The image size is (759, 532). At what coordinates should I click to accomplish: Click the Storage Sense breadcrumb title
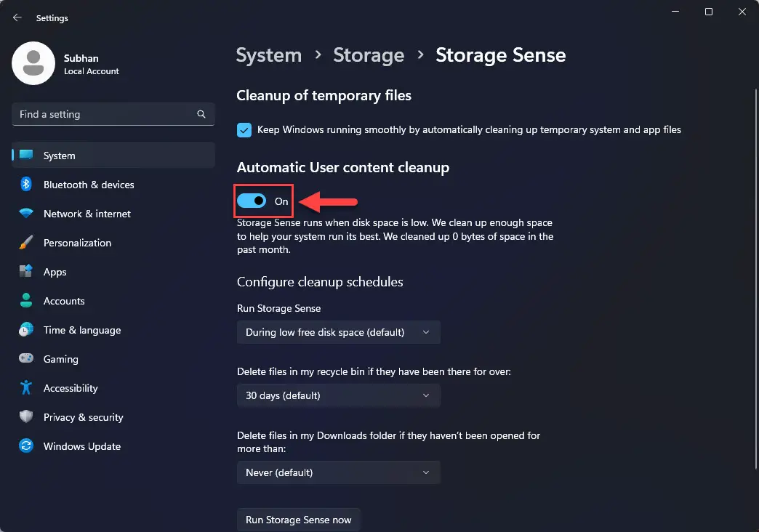click(500, 55)
